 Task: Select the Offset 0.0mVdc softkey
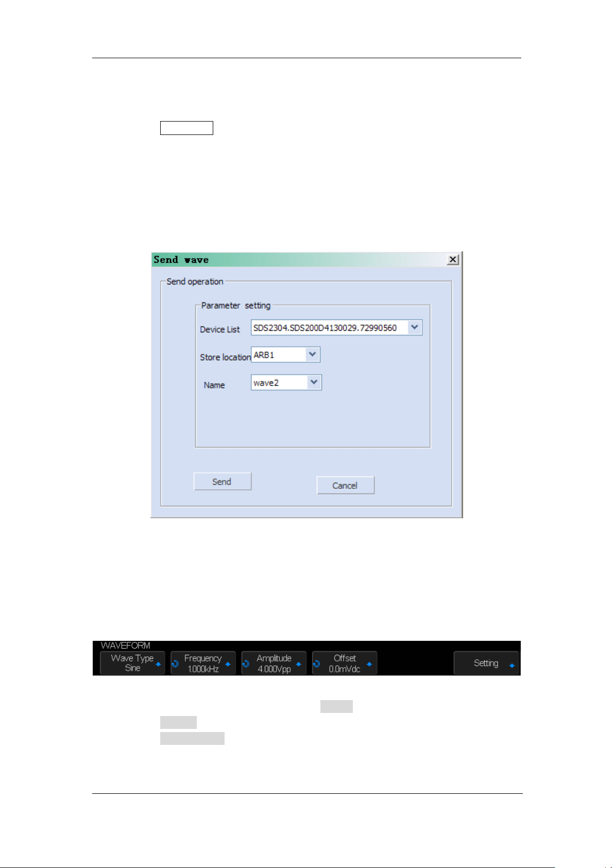345,663
